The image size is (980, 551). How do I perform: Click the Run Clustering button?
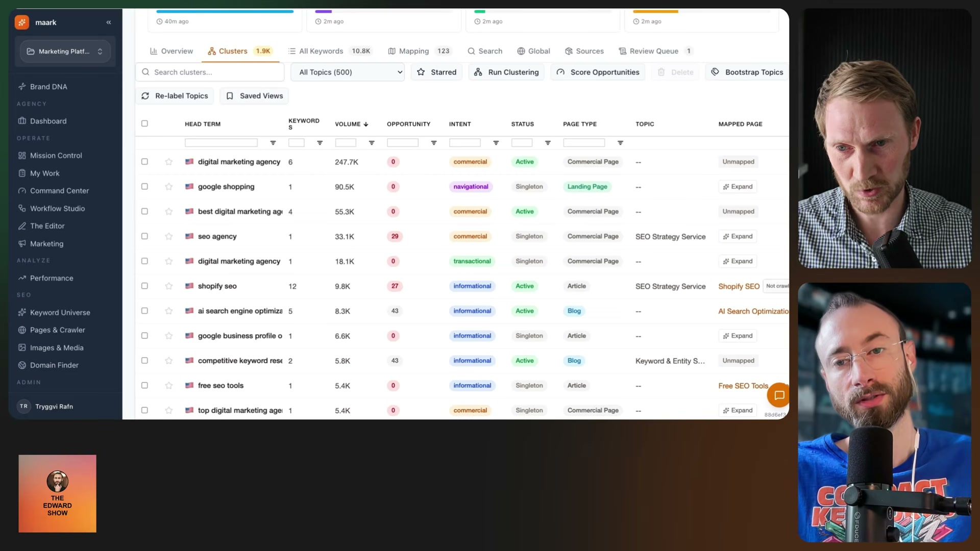pos(506,72)
